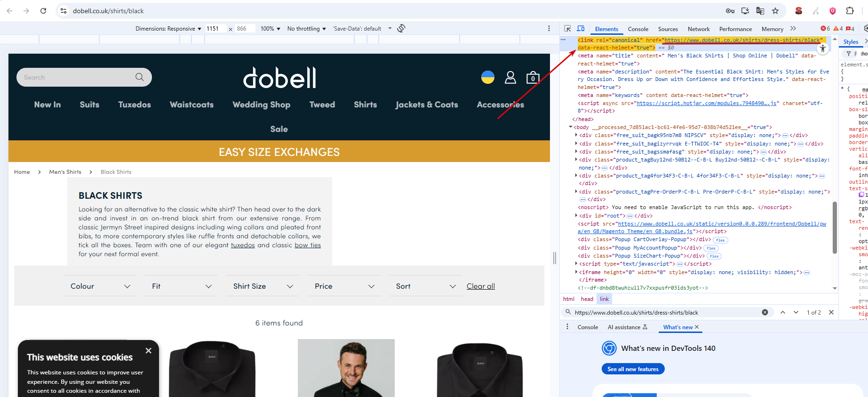Image resolution: width=868 pixels, height=397 pixels.
Task: Open site information icon in address bar
Action: [64, 11]
